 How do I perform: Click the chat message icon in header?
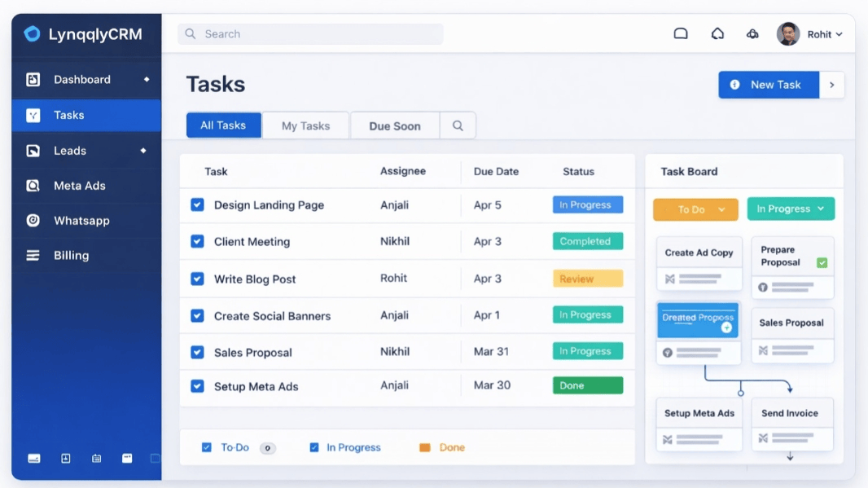pyautogui.click(x=681, y=34)
